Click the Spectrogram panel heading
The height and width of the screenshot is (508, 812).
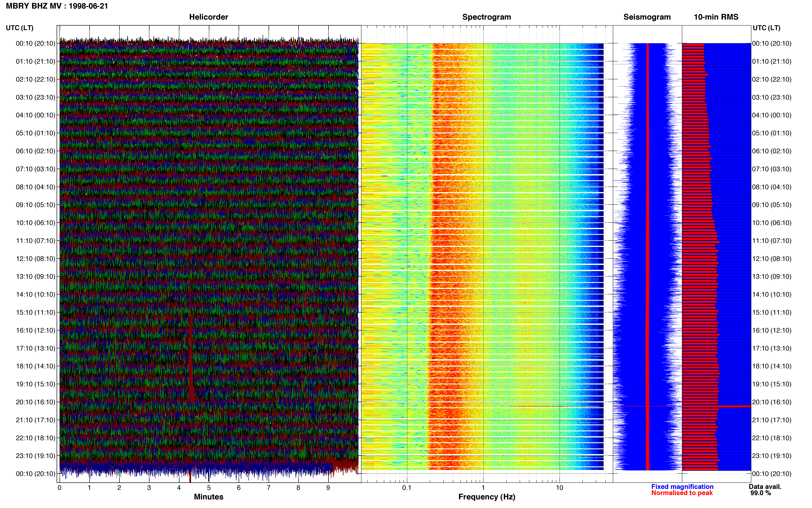point(487,17)
